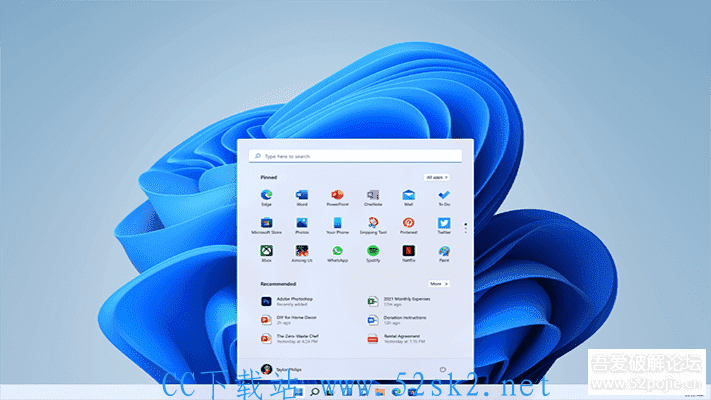Launch the Paint app
Screen dimensions: 711x400
pos(444,254)
